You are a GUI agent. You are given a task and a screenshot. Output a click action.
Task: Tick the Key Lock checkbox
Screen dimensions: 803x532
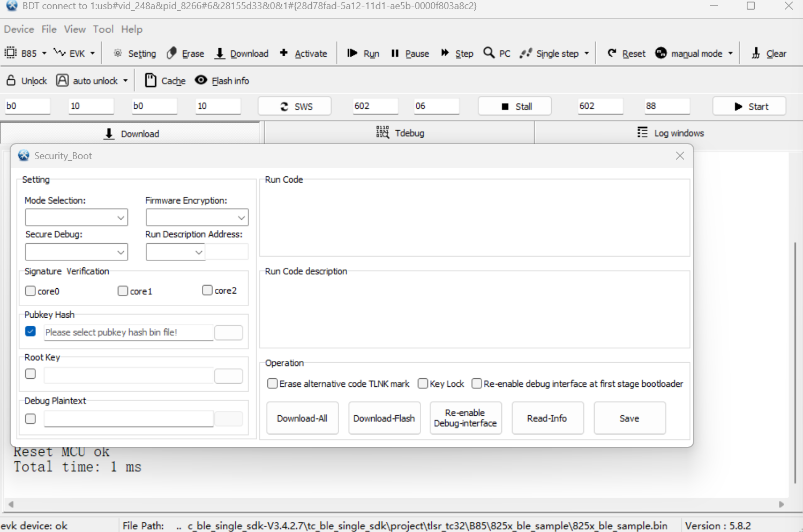pyautogui.click(x=423, y=384)
